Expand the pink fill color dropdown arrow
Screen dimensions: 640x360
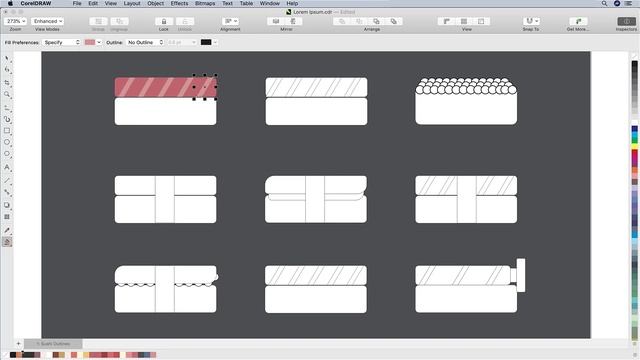click(x=99, y=42)
